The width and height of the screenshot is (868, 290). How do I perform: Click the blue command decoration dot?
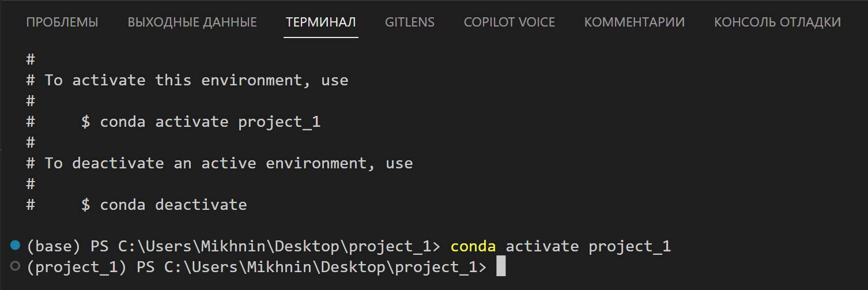(16, 246)
